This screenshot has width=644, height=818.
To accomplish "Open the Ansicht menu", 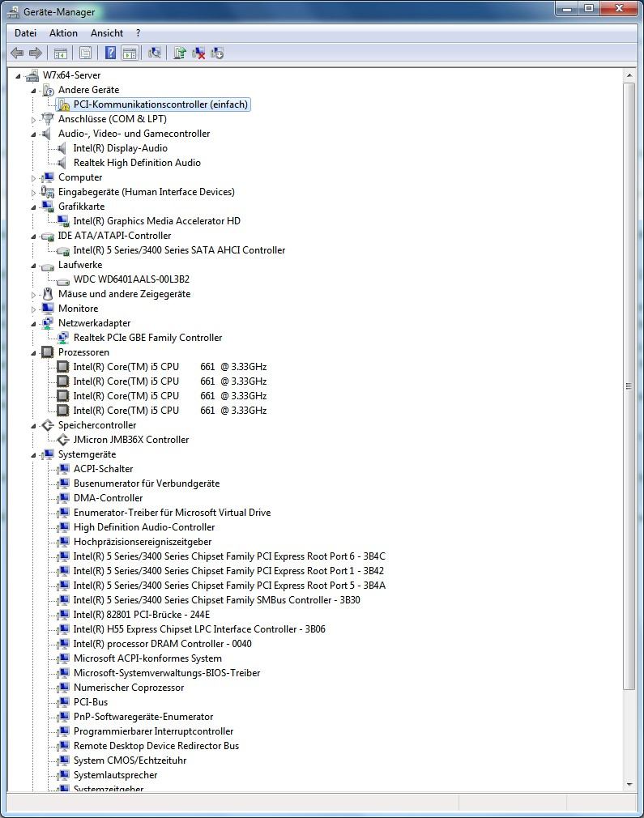I will point(107,33).
